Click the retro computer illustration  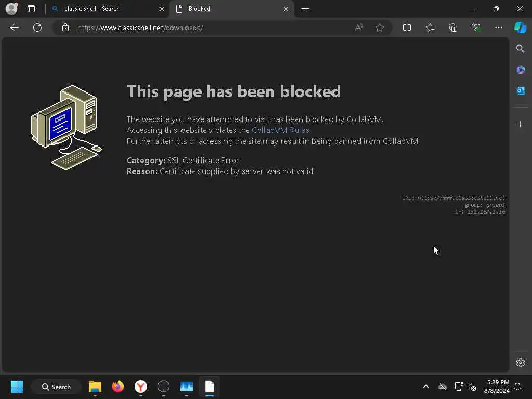[x=66, y=128]
